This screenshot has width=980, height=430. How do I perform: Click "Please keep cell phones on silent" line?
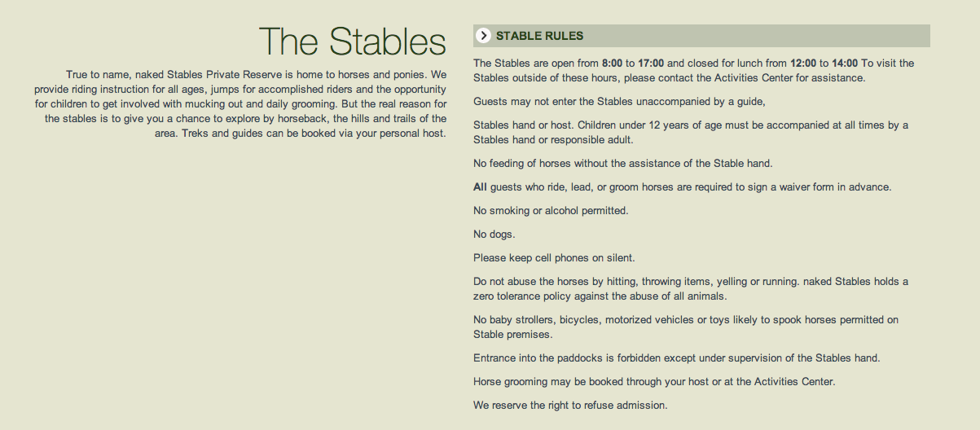[x=554, y=258]
